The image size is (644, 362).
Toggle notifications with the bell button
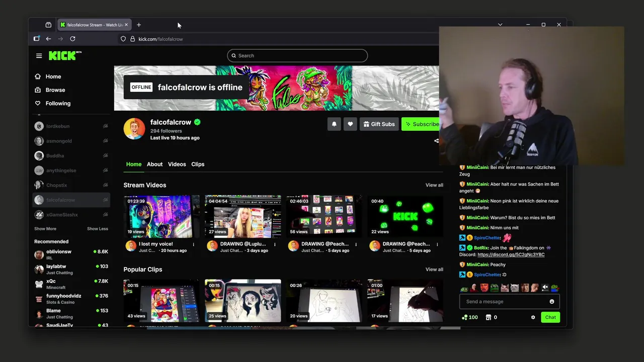334,124
